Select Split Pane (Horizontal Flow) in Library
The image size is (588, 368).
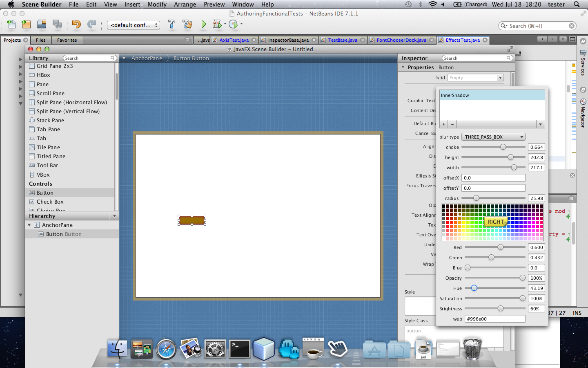pyautogui.click(x=70, y=102)
